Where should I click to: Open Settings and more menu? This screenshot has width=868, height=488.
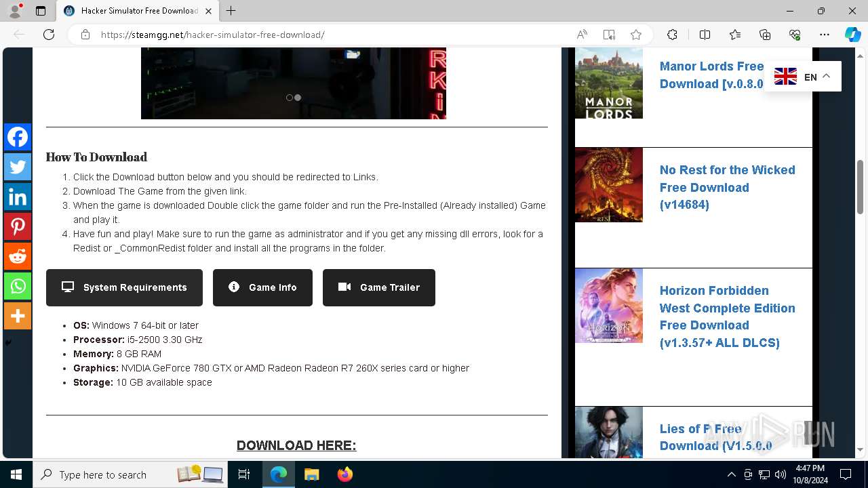[825, 35]
